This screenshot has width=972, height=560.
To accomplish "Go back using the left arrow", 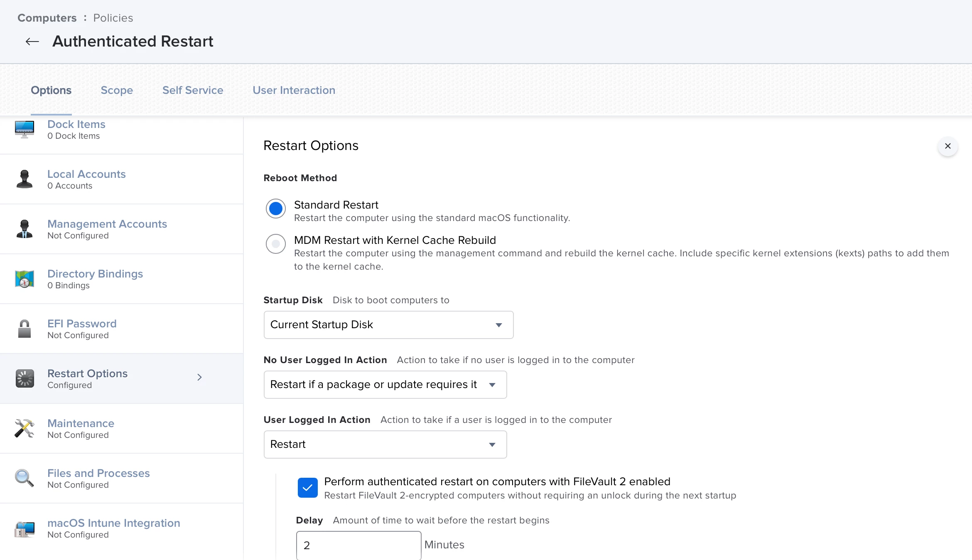I will tap(32, 42).
